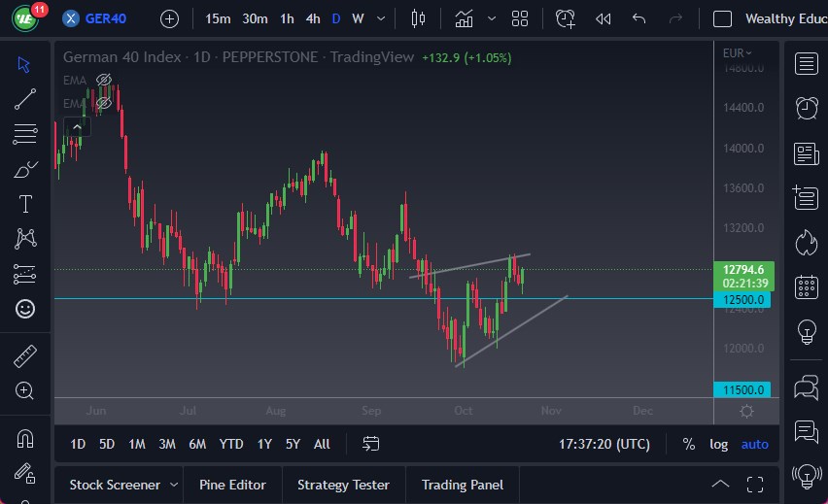This screenshot has height=504, width=828.
Task: Maximize the bottom panel fullscreen icon
Action: pos(754,485)
